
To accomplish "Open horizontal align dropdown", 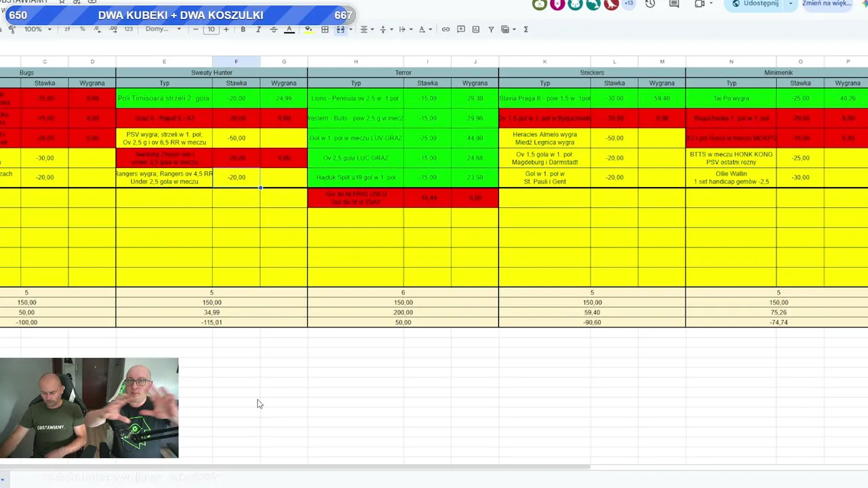I will click(x=366, y=29).
